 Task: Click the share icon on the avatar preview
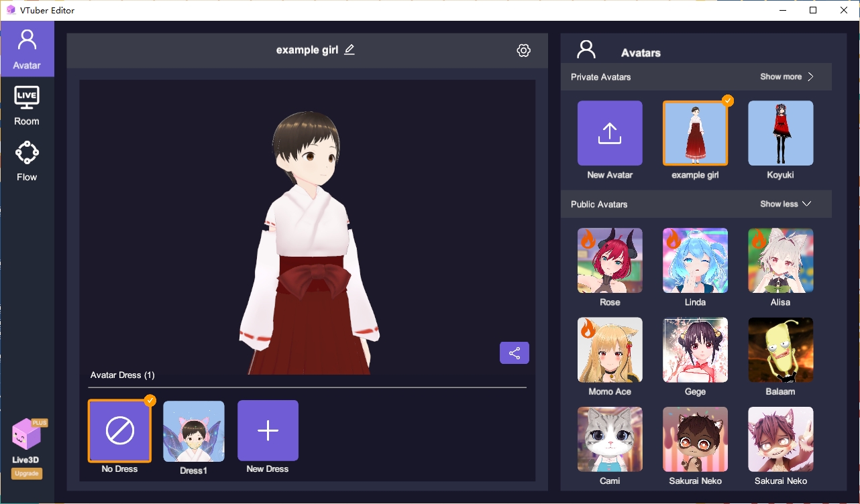pyautogui.click(x=514, y=353)
